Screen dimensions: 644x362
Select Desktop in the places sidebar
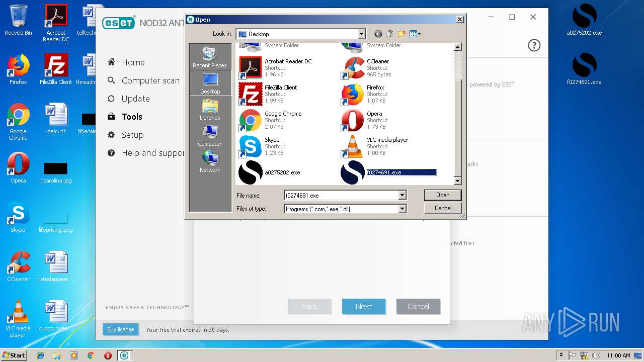(x=210, y=83)
